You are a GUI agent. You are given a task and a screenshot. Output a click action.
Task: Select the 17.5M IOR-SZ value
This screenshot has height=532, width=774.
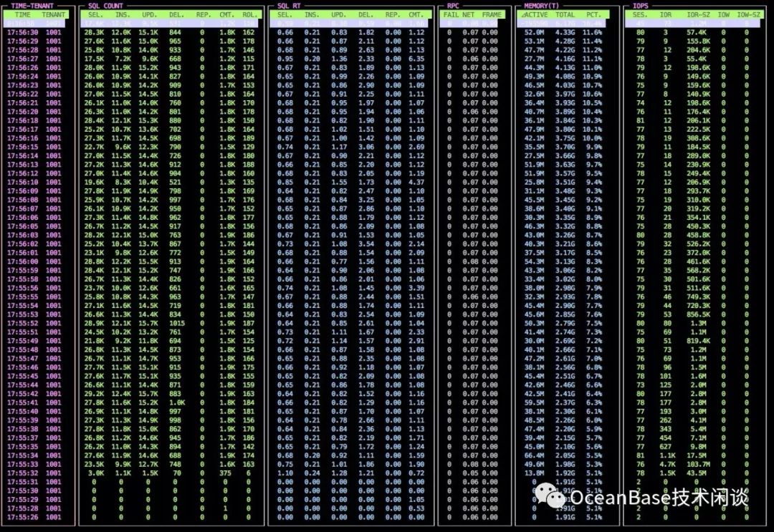pos(697,455)
